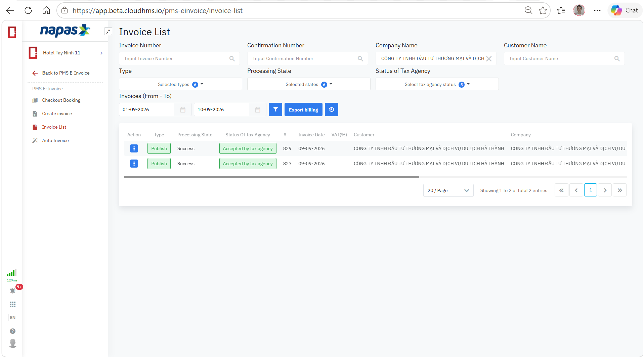Click the Customer Name search icon
The width and height of the screenshot is (644, 357).
[x=617, y=59]
